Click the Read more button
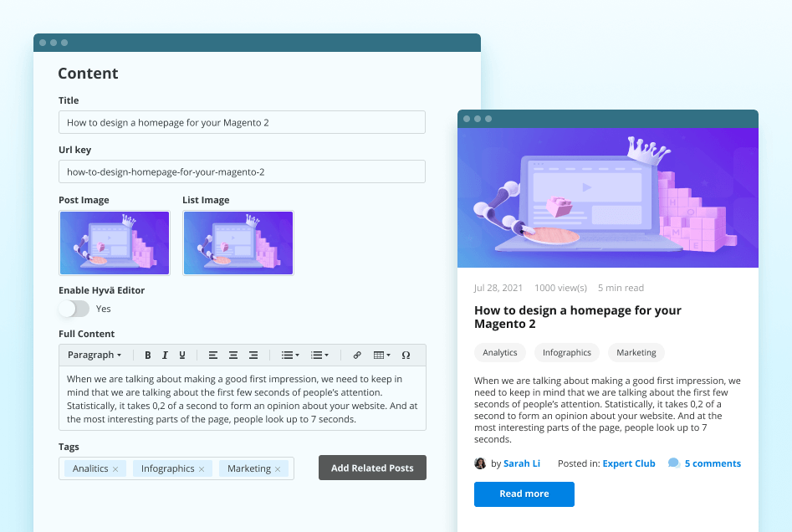792x532 pixels. (x=524, y=494)
